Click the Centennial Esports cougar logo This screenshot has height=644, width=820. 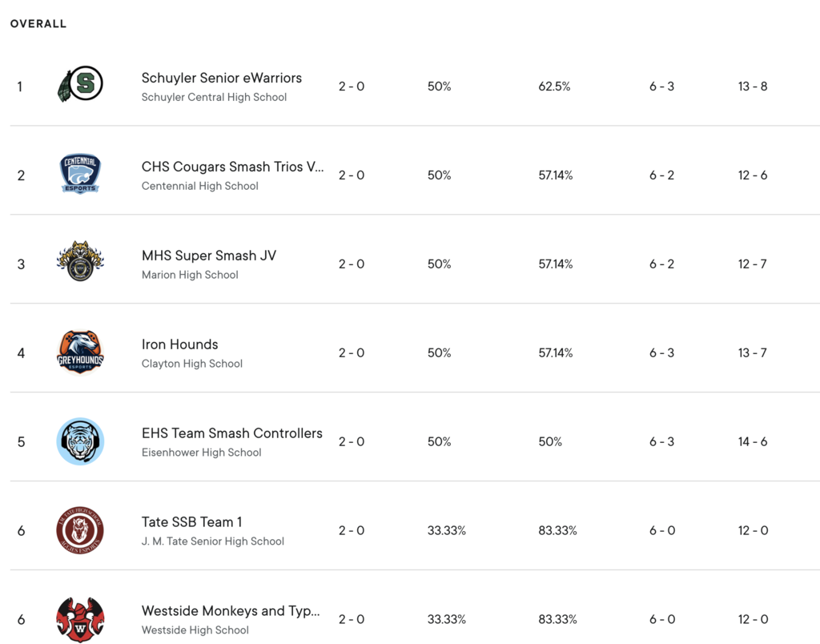[80, 174]
